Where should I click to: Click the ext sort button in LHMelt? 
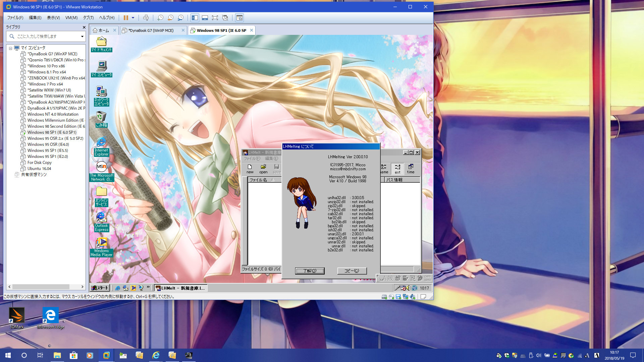397,169
